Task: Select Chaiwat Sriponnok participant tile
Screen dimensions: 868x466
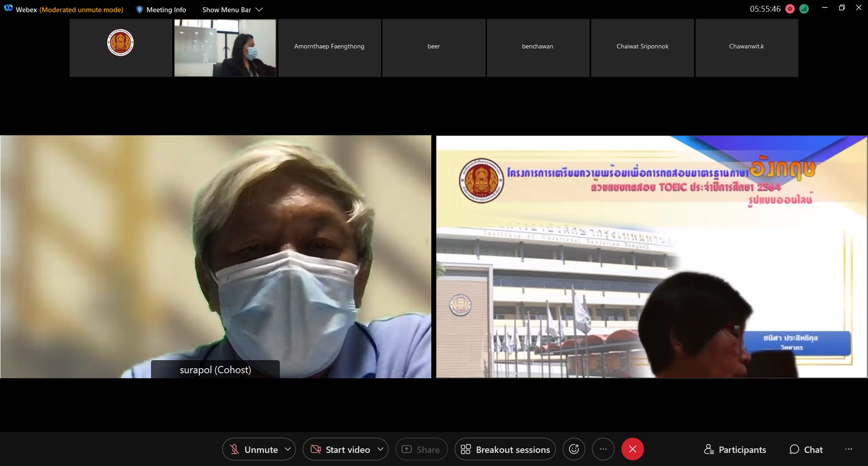Action: click(x=642, y=48)
